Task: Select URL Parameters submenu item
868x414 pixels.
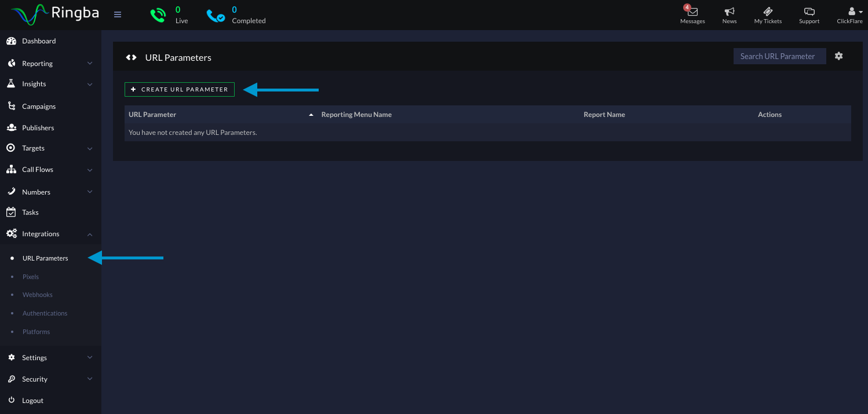Action: pos(45,258)
